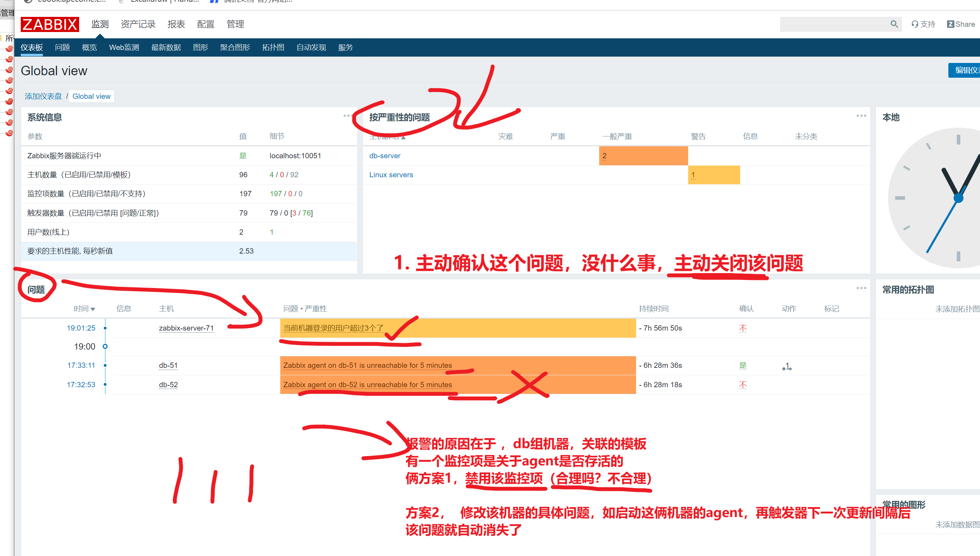Open the db-server host group link

coord(384,156)
